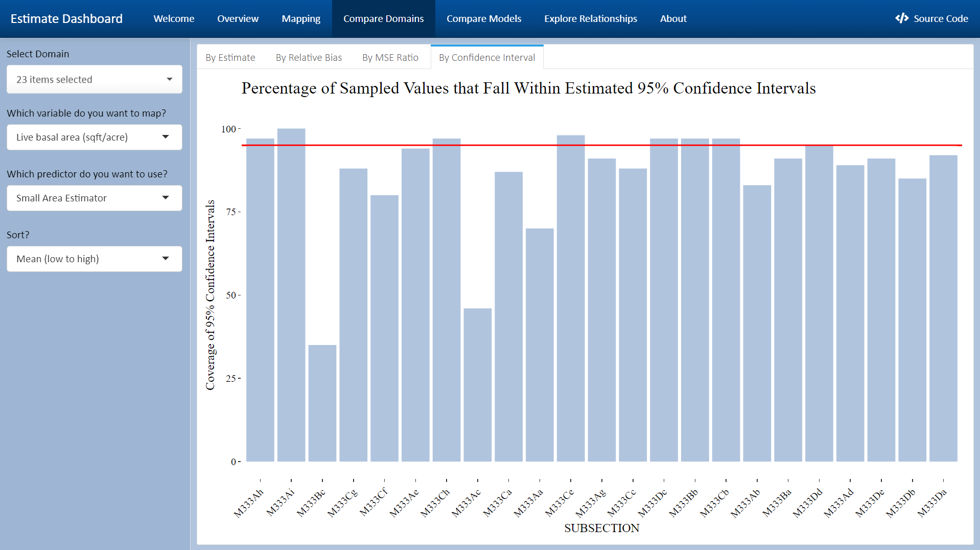Click the Source Code brackets icon
Screen dimensions: 980x550
pos(902,18)
